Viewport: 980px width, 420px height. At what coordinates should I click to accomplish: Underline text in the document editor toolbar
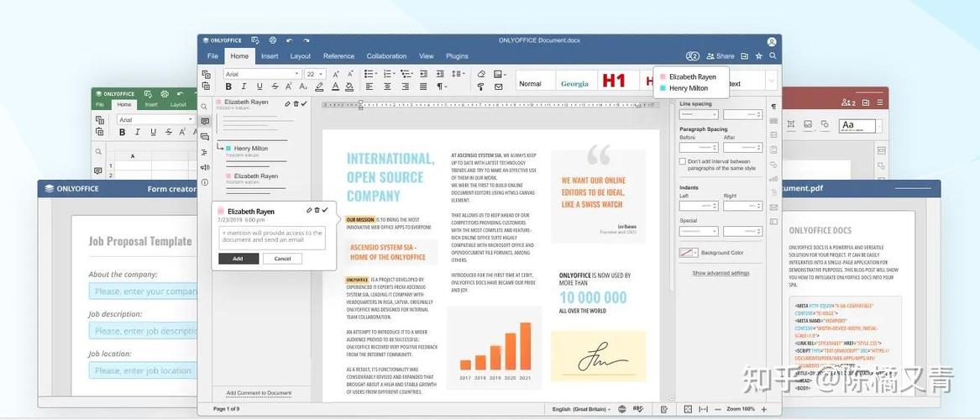[x=258, y=87]
